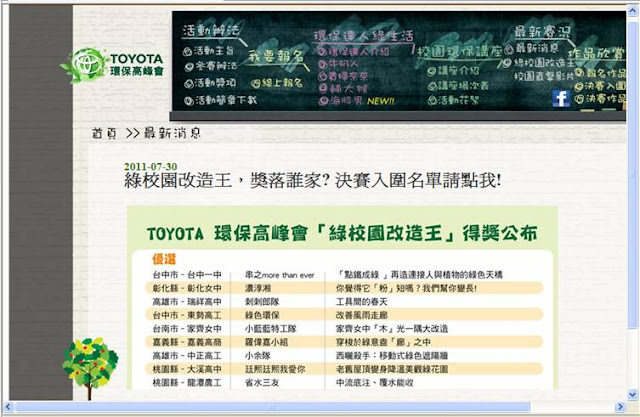640x417 pixels.
Task: Open 講座介紹 under 校園環保講座
Action: (x=453, y=71)
